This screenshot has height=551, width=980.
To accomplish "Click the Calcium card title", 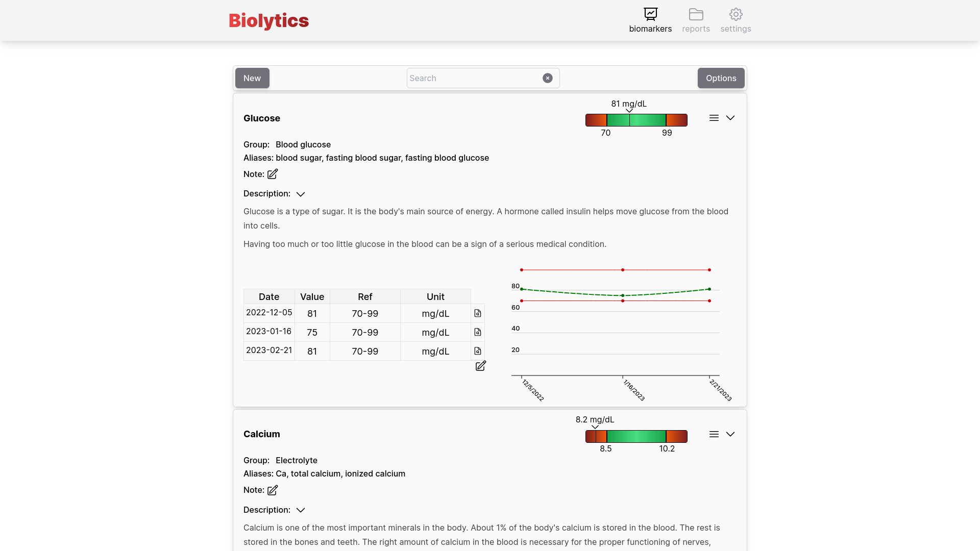I will 262,434.
